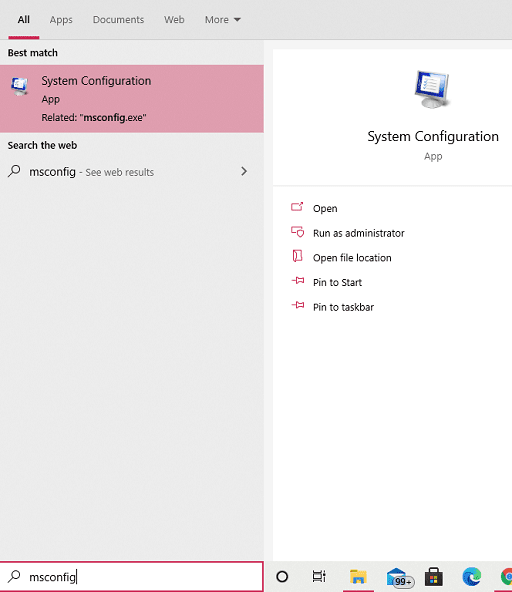The image size is (512, 592).
Task: Select Open file location
Action: 352,258
